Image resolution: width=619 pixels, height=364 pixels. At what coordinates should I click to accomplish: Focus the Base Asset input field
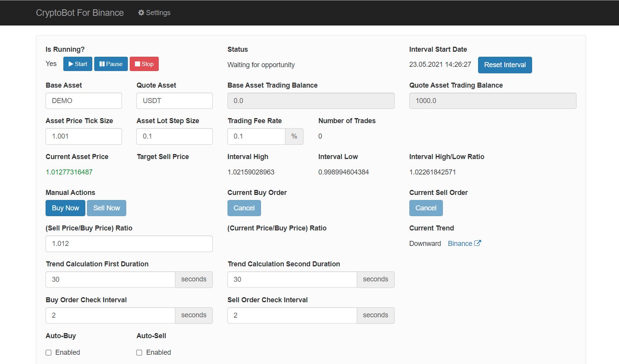click(84, 101)
